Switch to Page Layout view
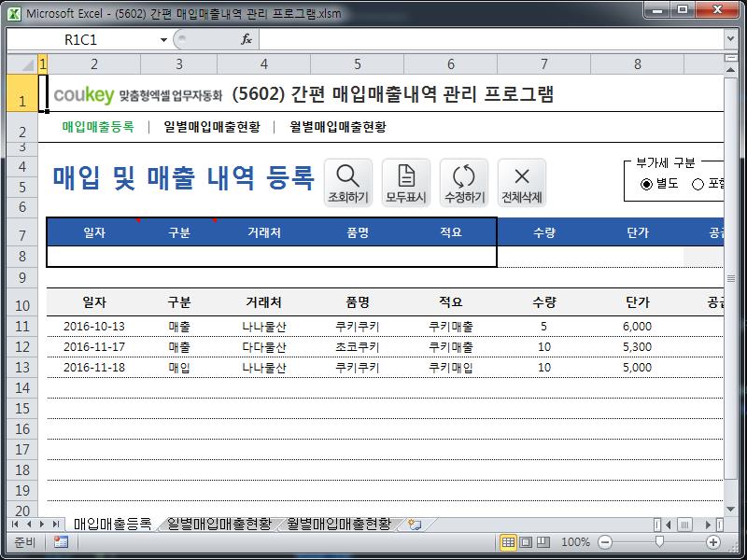The height and width of the screenshot is (560, 747). [x=526, y=542]
